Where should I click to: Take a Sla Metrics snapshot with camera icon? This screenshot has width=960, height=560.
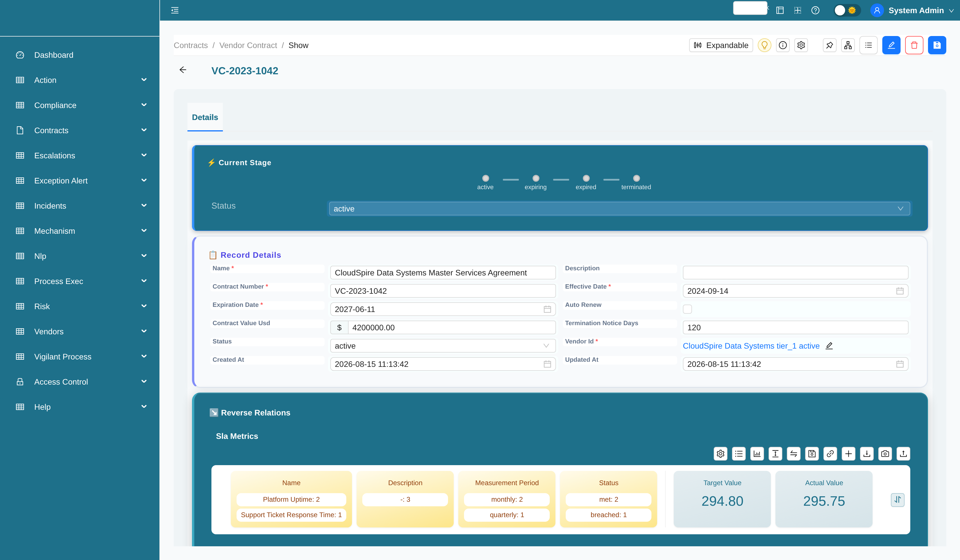coord(885,454)
